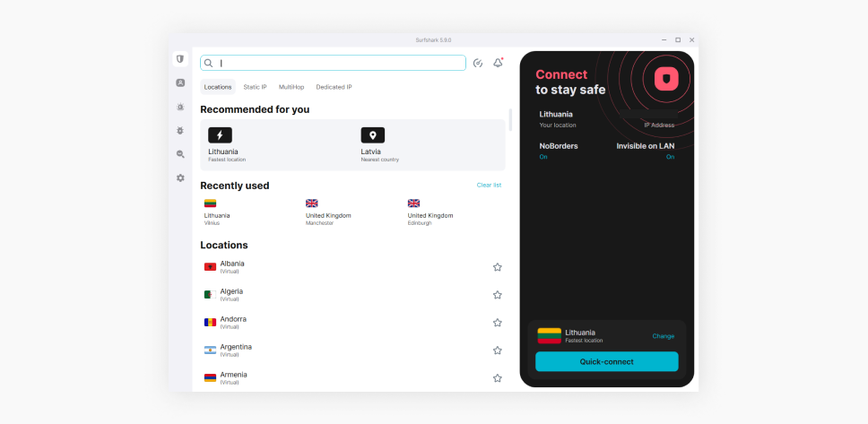Click the hidden IP Address field

[x=649, y=115]
